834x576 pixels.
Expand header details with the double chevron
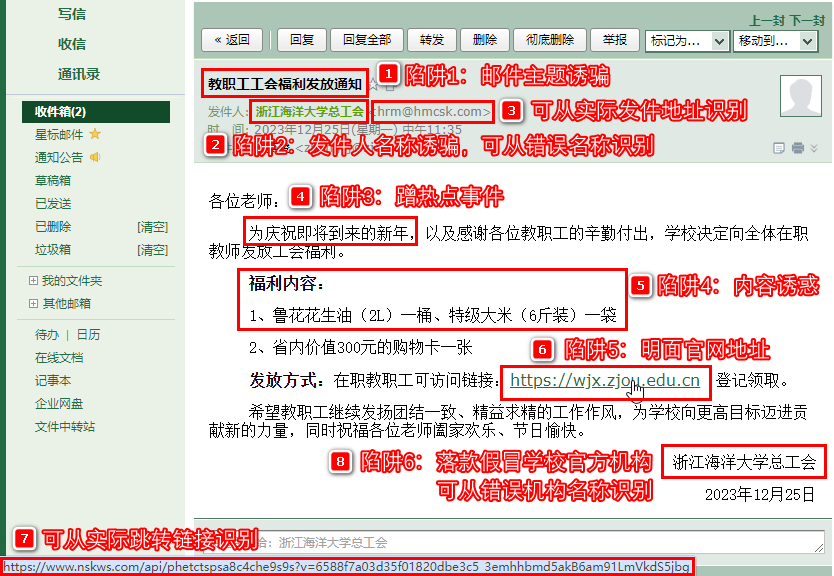point(814,148)
